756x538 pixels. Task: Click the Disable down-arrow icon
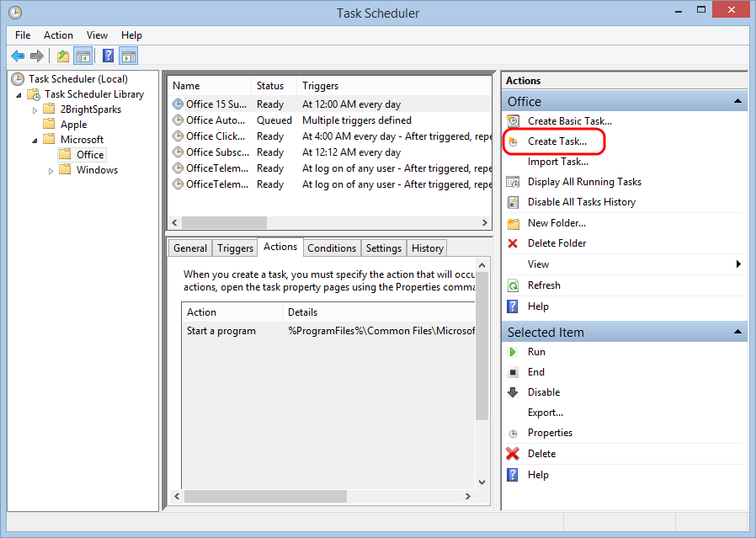coord(513,392)
